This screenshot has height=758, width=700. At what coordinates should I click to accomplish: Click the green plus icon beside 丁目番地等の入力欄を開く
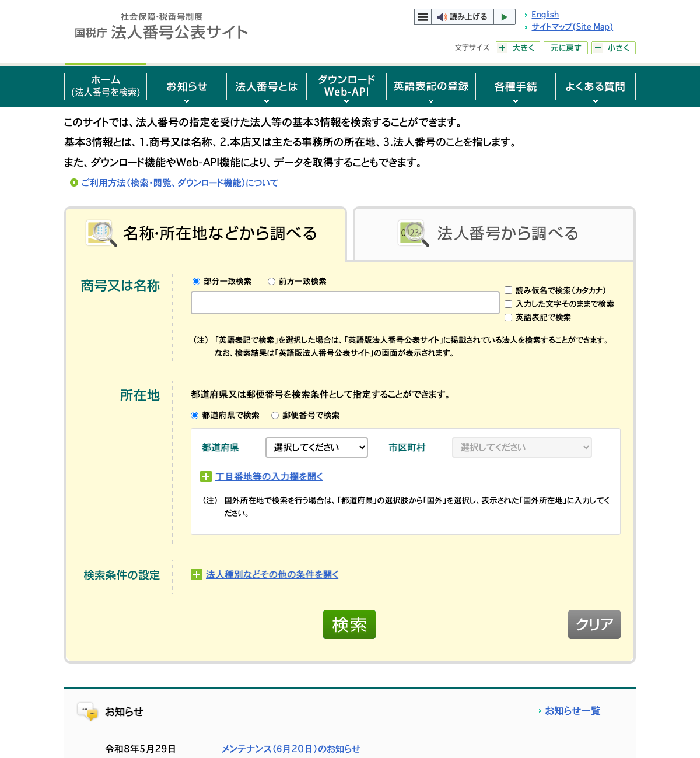[205, 476]
